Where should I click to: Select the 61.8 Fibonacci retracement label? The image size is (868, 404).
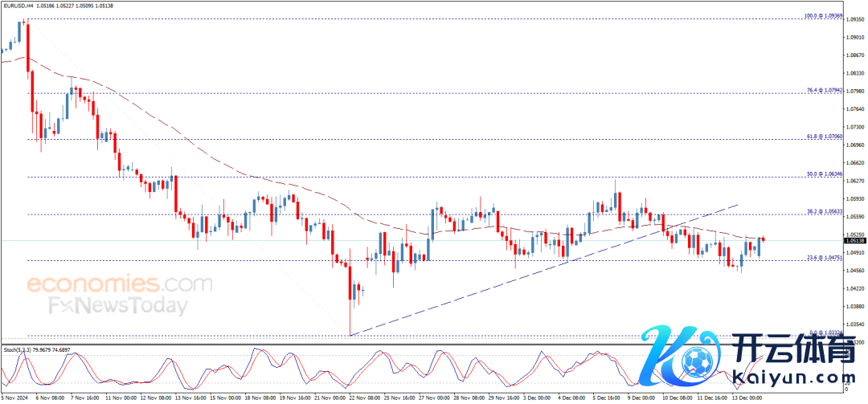[x=824, y=137]
